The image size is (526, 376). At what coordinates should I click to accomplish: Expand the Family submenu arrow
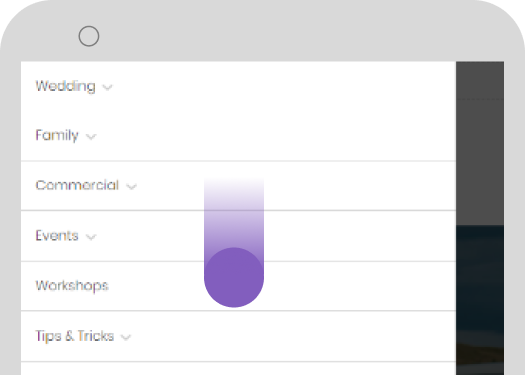(91, 137)
